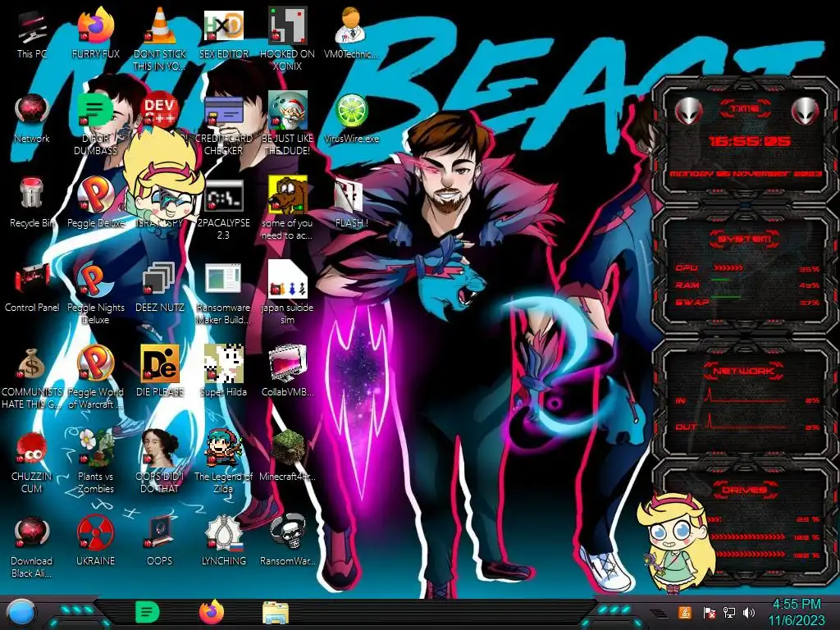
Task: Click the network OUT traffic graph
Action: pos(745,422)
